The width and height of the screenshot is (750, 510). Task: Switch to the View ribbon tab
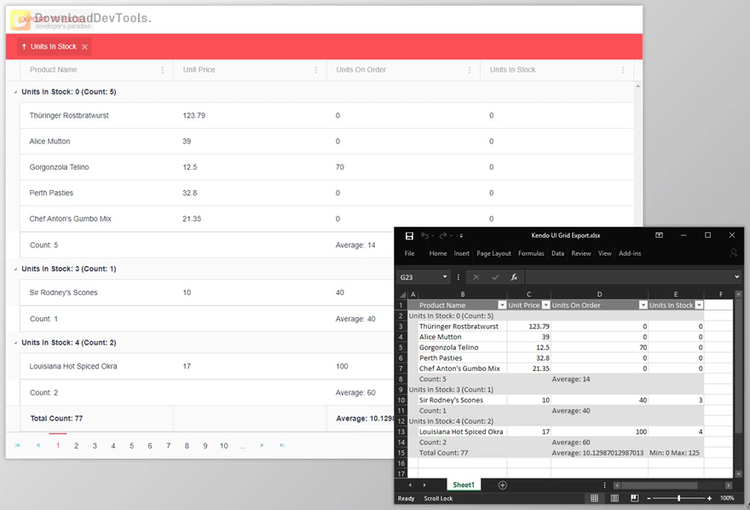point(605,254)
